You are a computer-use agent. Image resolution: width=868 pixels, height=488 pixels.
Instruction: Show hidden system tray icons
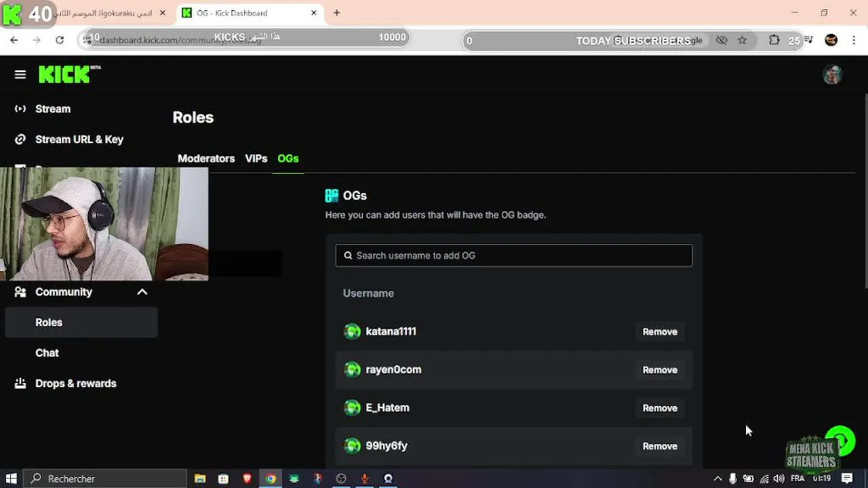pyautogui.click(x=717, y=479)
